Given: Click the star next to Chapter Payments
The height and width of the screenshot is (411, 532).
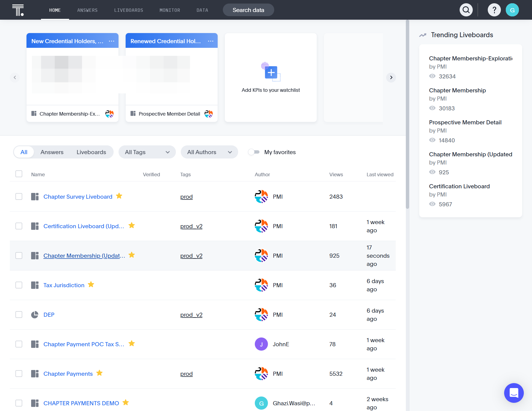Looking at the screenshot, I should (99, 373).
